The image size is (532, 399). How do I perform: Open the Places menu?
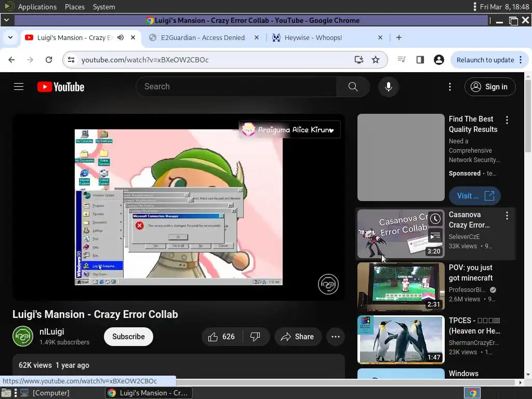pos(75,7)
